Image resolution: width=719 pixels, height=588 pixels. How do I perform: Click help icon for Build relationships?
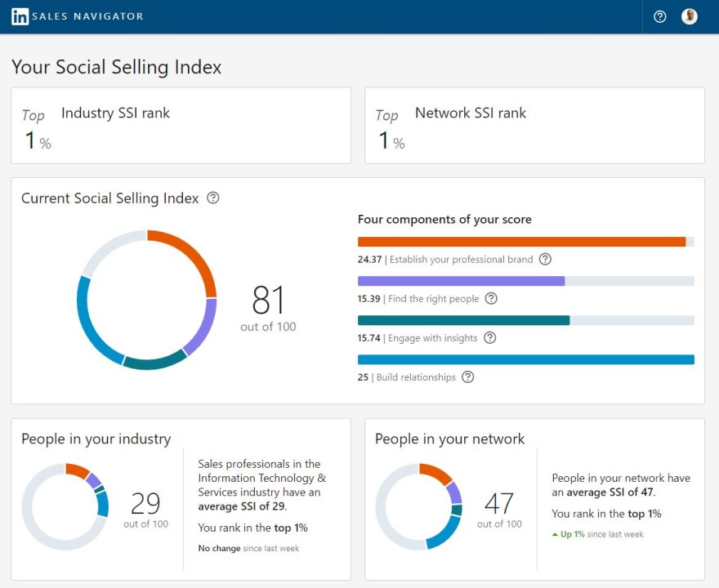(467, 377)
